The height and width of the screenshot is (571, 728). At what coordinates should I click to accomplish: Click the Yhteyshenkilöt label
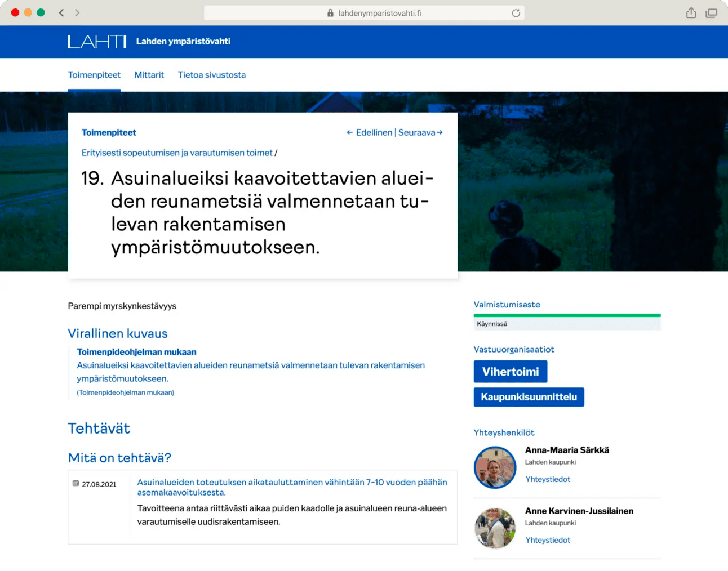(504, 432)
